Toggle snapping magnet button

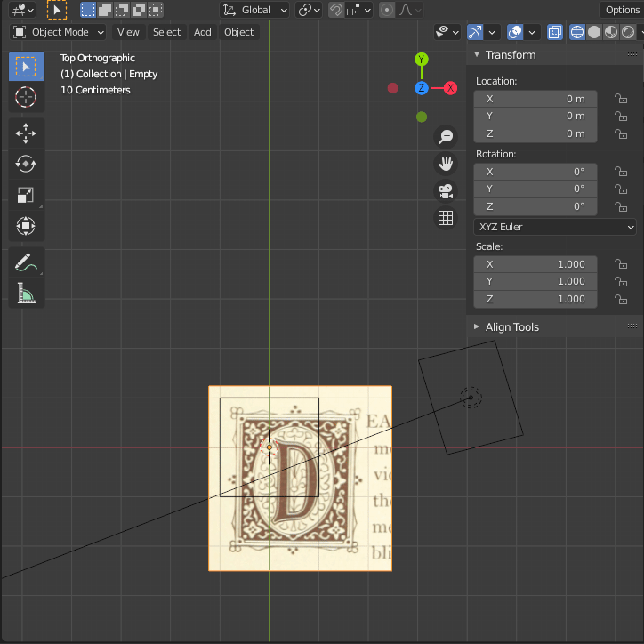click(336, 10)
